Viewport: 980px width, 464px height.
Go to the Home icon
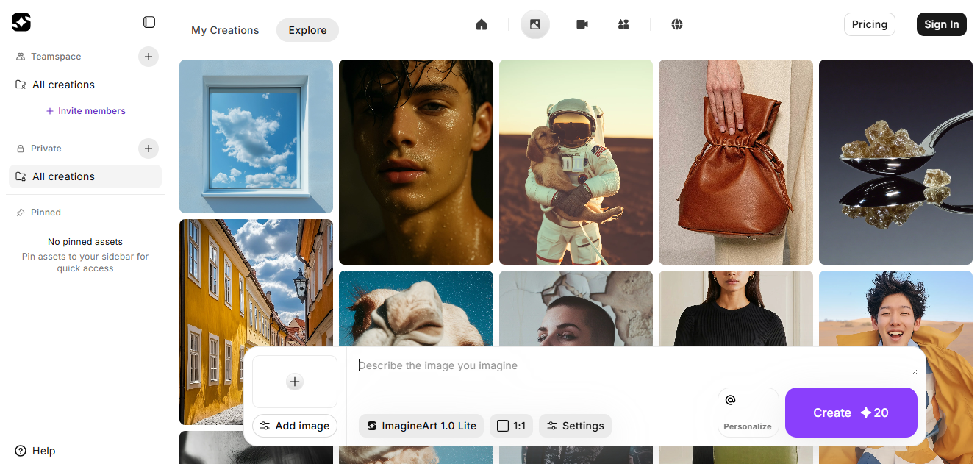click(482, 24)
